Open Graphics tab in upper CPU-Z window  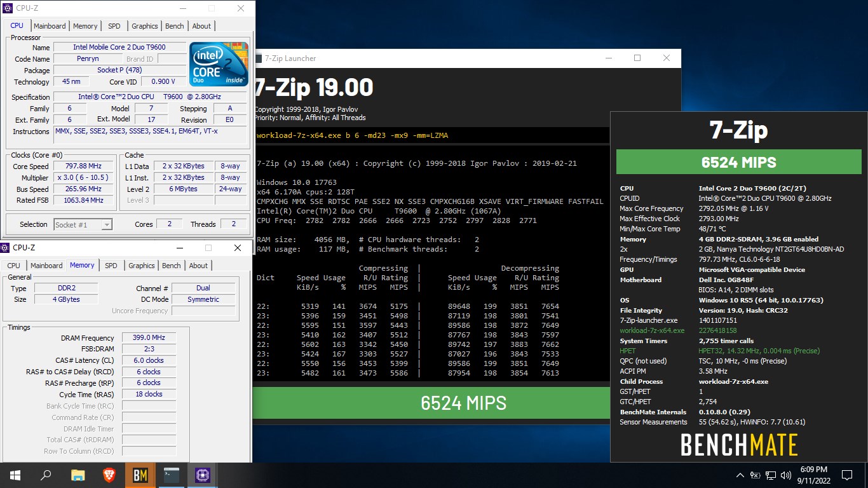click(x=145, y=26)
